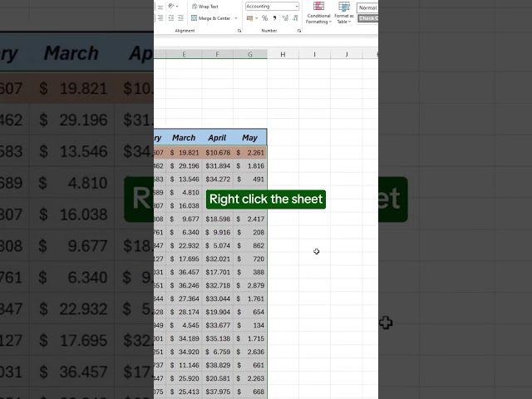Image resolution: width=532 pixels, height=399 pixels.
Task: Open the Number format dialog launcher
Action: click(299, 31)
